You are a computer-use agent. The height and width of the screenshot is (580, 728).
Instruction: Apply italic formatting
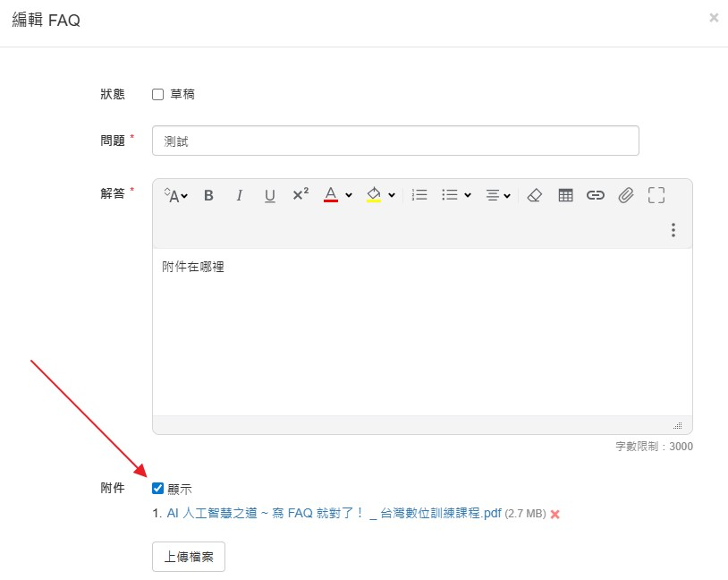click(239, 195)
